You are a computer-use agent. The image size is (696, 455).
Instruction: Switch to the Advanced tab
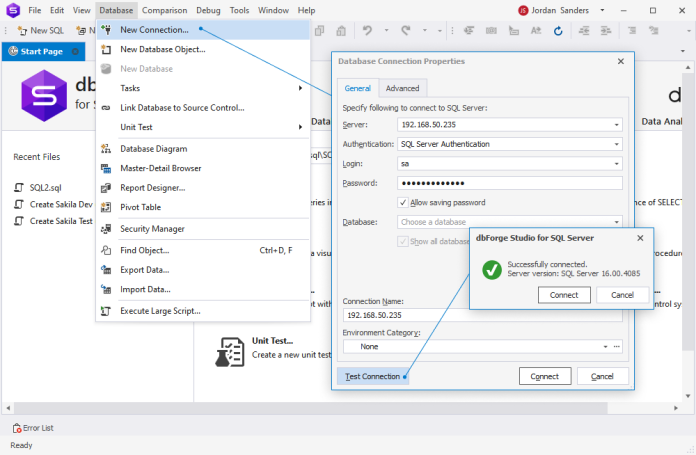tap(402, 88)
